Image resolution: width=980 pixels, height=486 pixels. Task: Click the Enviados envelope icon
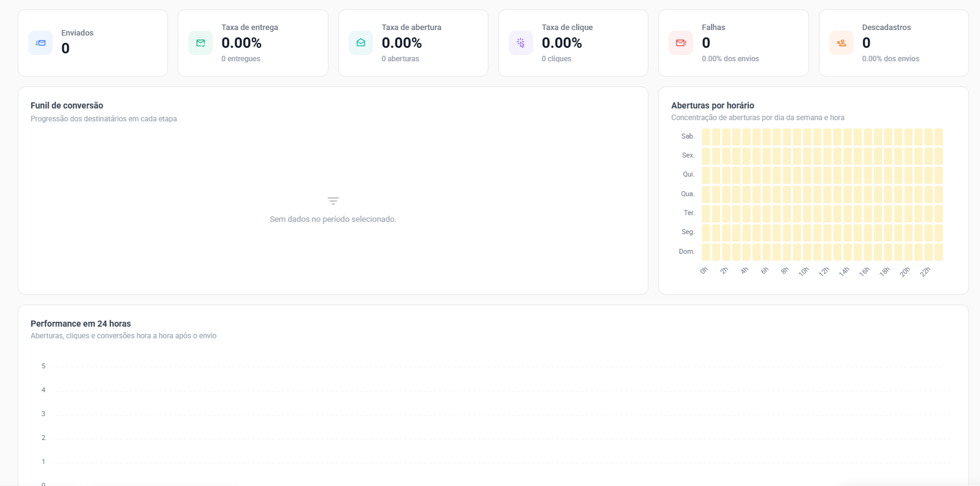point(40,43)
